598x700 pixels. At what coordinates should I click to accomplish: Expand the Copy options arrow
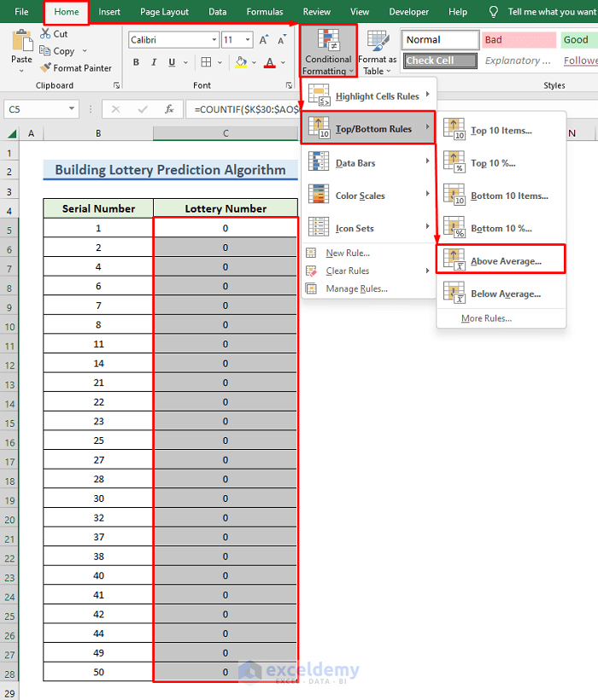pyautogui.click(x=85, y=51)
